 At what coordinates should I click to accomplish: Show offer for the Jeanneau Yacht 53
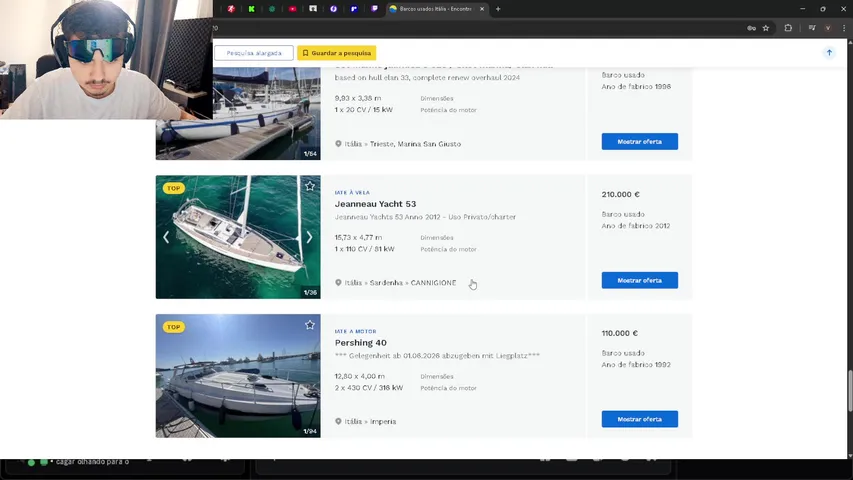(640, 280)
